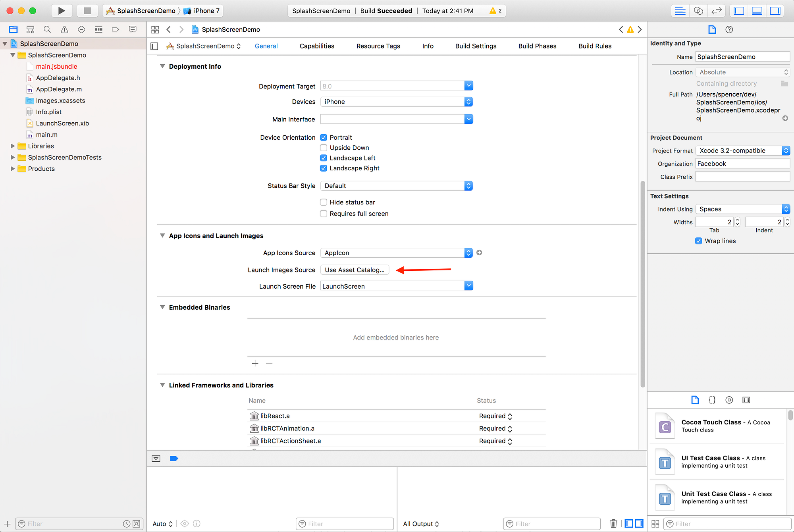Viewport: 794px width, 532px height.
Task: Open the Quick Help inspector
Action: tap(729, 29)
